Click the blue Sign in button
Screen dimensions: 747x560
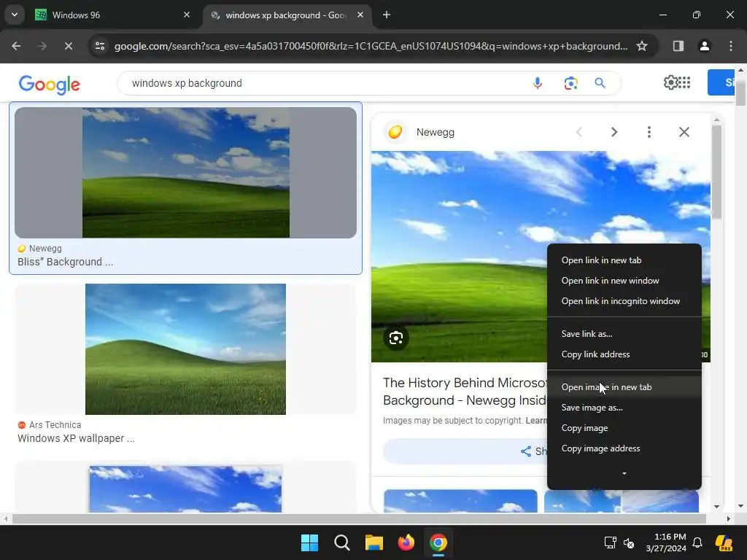pyautogui.click(x=721, y=82)
